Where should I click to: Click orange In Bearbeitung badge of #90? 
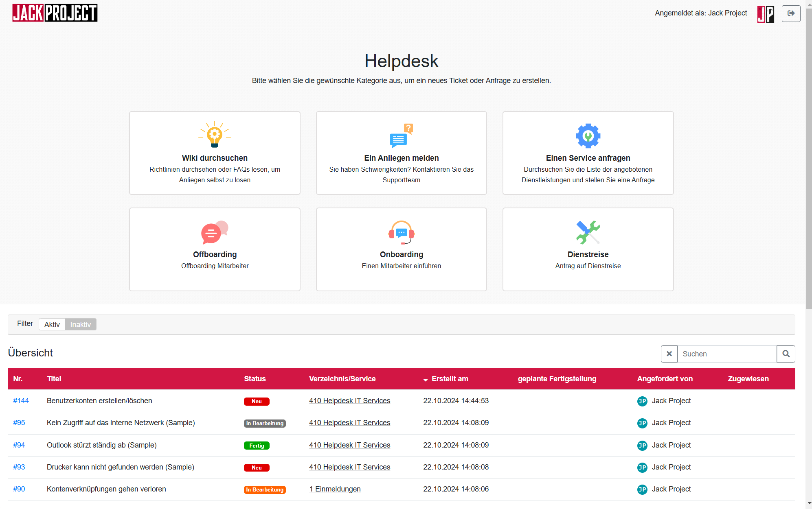click(x=265, y=490)
